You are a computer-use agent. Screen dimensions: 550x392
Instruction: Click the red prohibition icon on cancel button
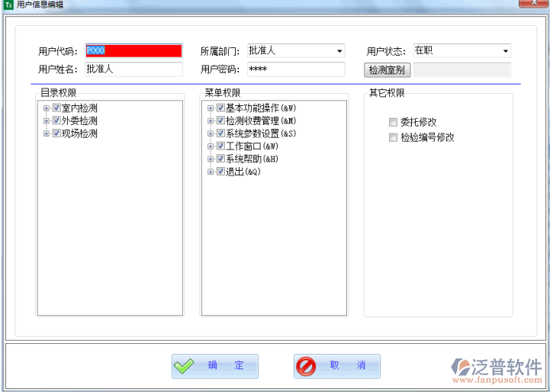click(x=306, y=366)
